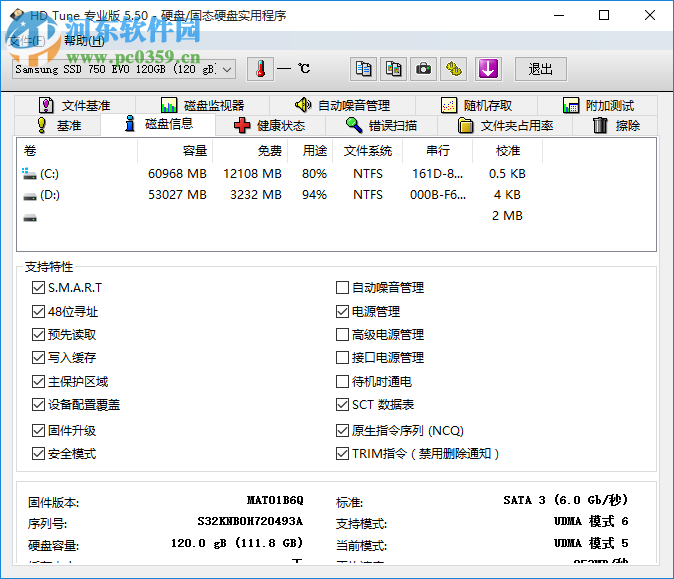The image size is (674, 579).
Task: Close the HD Tune window
Action: [x=650, y=15]
